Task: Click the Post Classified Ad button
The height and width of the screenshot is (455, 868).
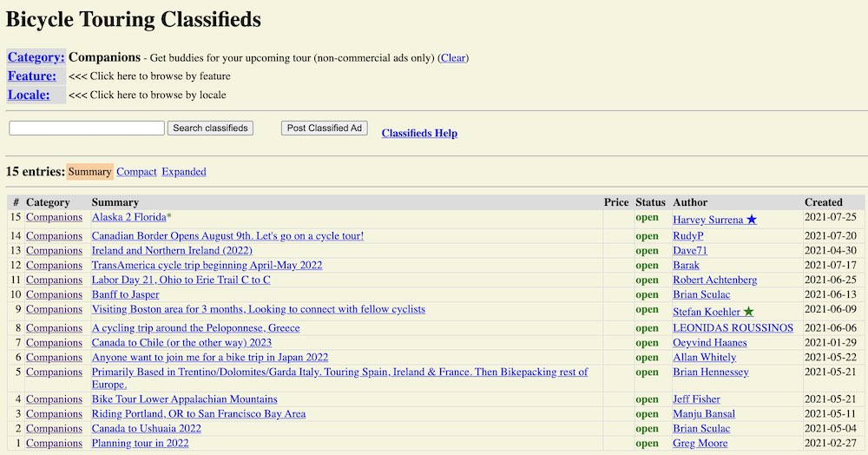Action: 325,128
